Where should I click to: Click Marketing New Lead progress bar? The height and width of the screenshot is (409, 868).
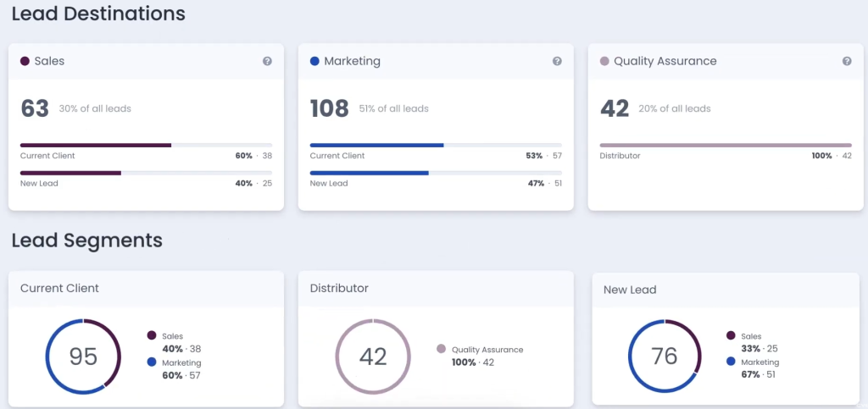click(x=436, y=173)
